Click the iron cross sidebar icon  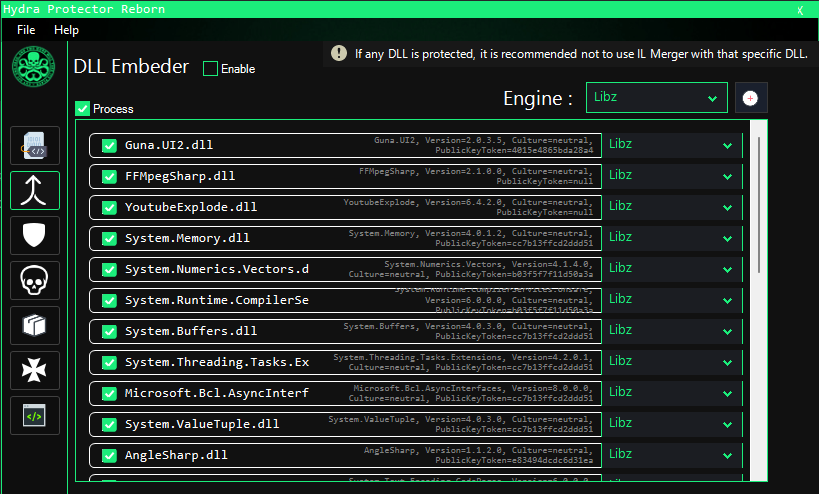coord(35,371)
